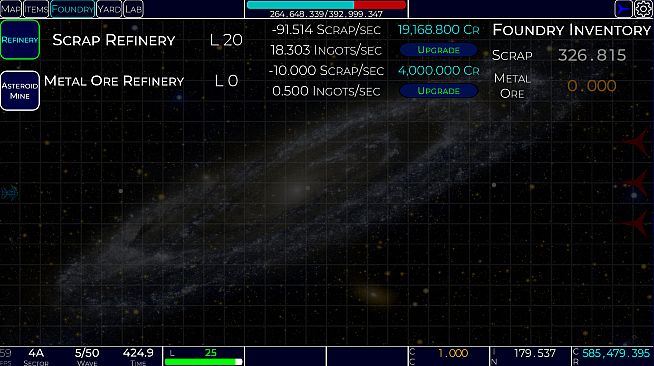Click the L 0 refinery level

tap(226, 81)
